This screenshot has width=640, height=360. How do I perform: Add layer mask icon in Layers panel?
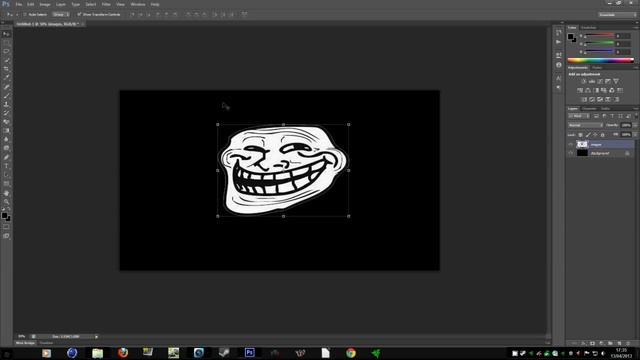pyautogui.click(x=592, y=343)
